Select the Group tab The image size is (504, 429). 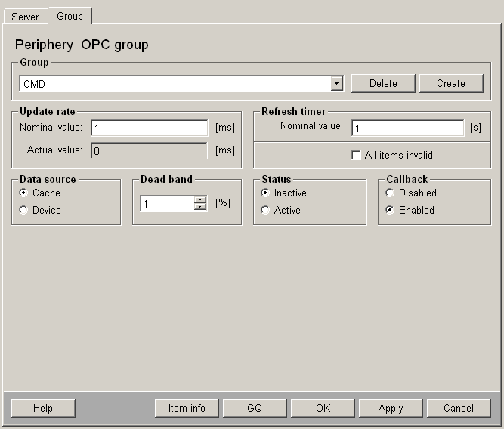[70, 16]
